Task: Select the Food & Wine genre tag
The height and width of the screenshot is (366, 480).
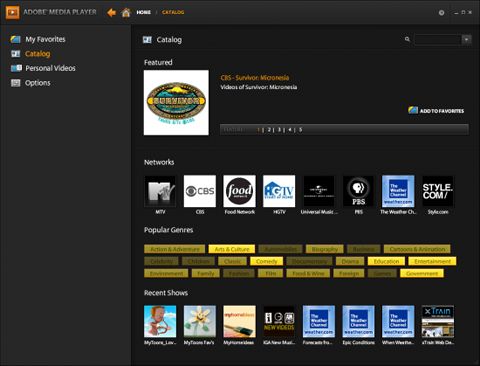Action: pyautogui.click(x=308, y=273)
